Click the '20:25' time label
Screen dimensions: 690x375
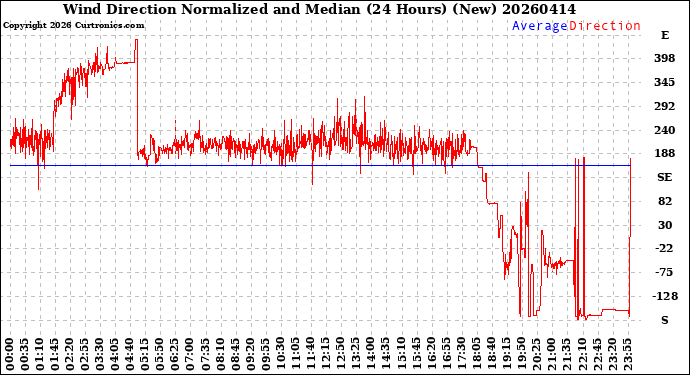[536, 355]
